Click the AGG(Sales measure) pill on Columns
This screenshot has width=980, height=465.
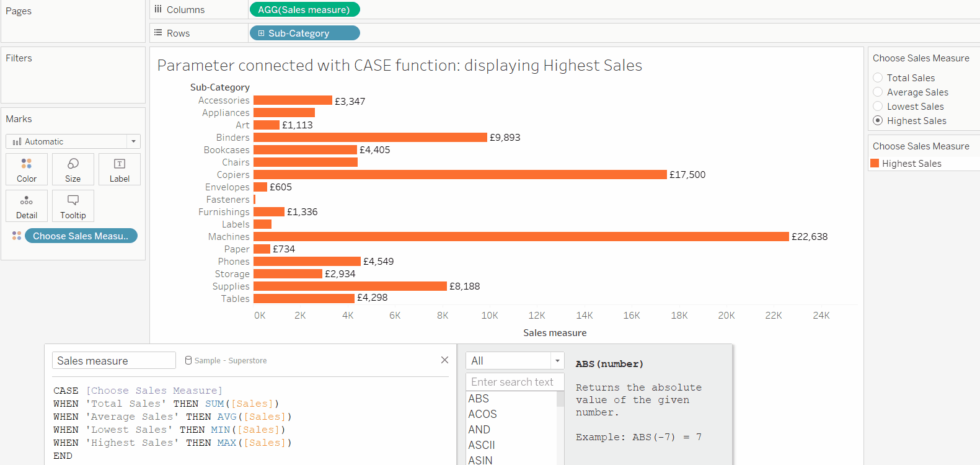tap(304, 10)
